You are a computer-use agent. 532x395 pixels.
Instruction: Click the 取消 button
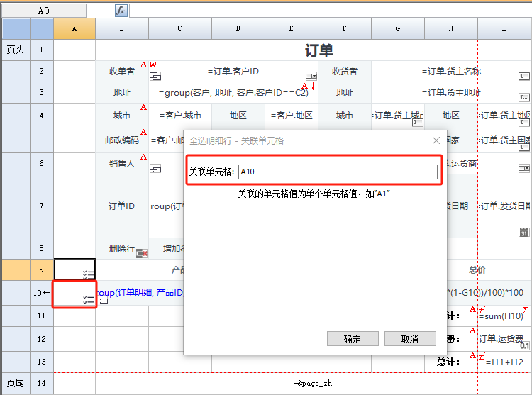(409, 339)
